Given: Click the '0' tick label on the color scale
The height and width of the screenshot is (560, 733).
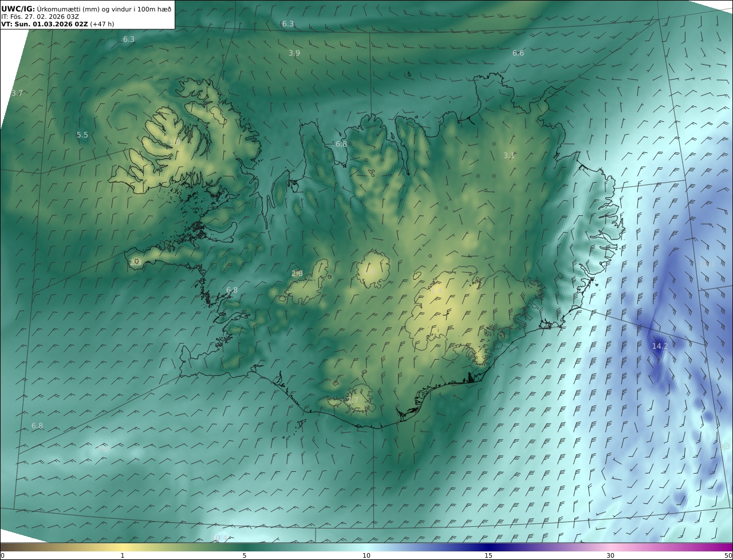Looking at the screenshot, I should pyautogui.click(x=2, y=555).
